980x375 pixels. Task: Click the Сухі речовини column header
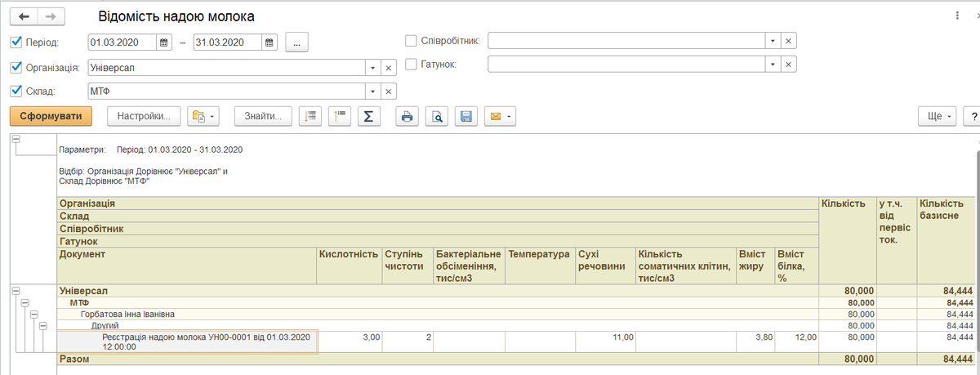click(605, 266)
